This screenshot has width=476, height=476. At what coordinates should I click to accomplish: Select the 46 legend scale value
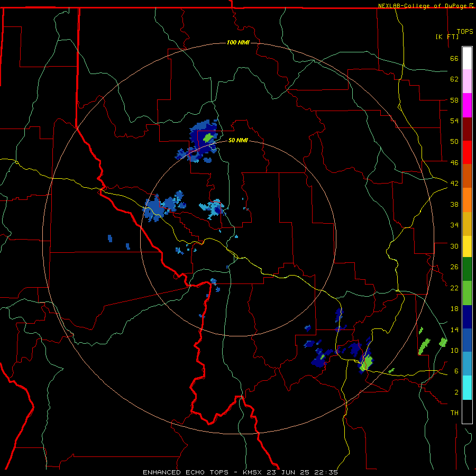pos(454,163)
